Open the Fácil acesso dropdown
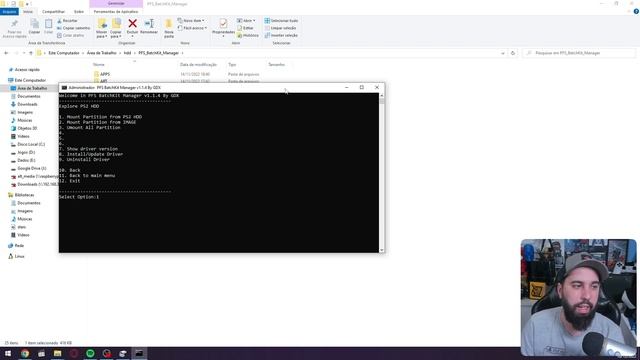 click(x=192, y=28)
